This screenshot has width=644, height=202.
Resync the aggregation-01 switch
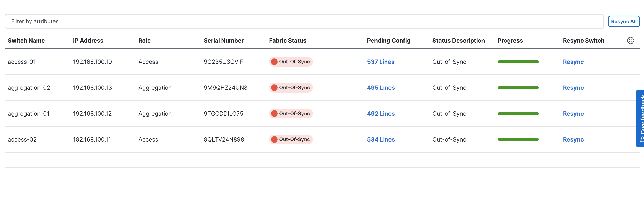point(573,114)
